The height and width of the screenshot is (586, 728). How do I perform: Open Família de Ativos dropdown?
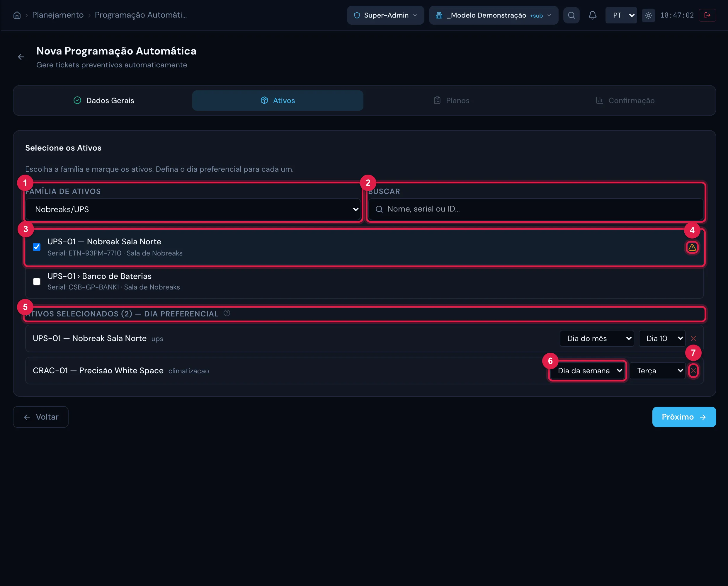(x=193, y=209)
